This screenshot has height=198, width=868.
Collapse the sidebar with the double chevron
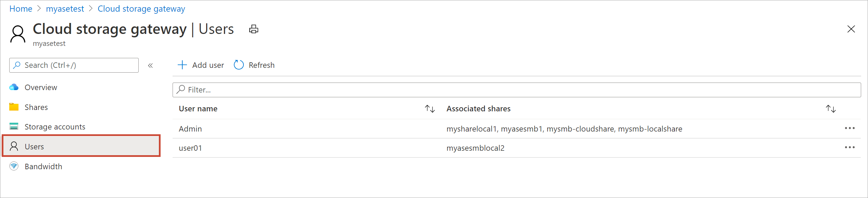click(150, 65)
